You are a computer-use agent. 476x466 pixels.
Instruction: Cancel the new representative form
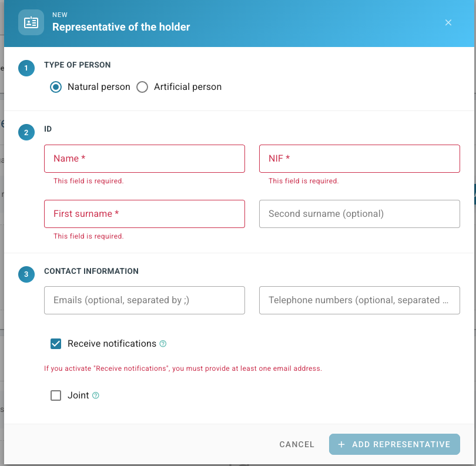pos(297,444)
